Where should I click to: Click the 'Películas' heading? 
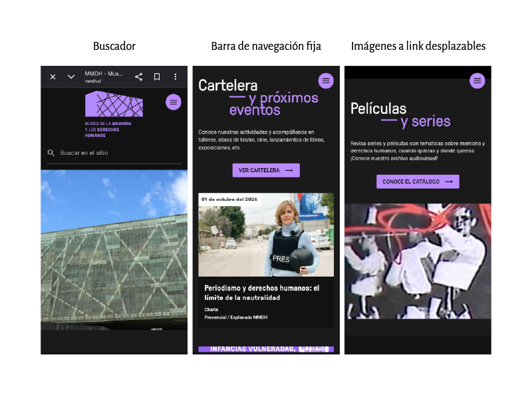pos(378,108)
